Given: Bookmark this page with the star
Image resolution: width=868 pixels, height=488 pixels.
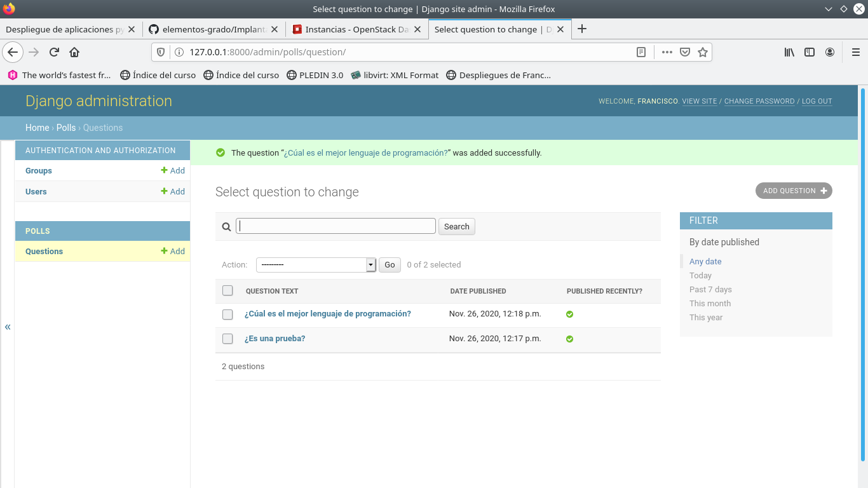Looking at the screenshot, I should (703, 52).
